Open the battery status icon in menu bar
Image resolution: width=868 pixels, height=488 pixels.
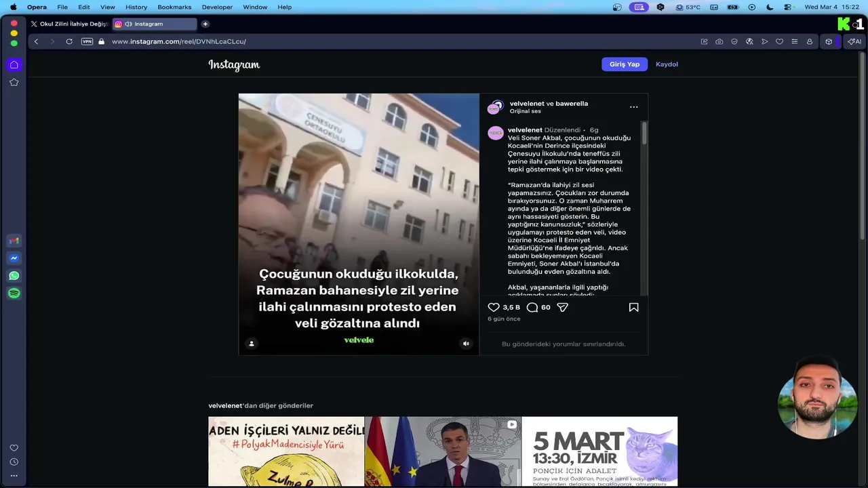[x=732, y=7]
